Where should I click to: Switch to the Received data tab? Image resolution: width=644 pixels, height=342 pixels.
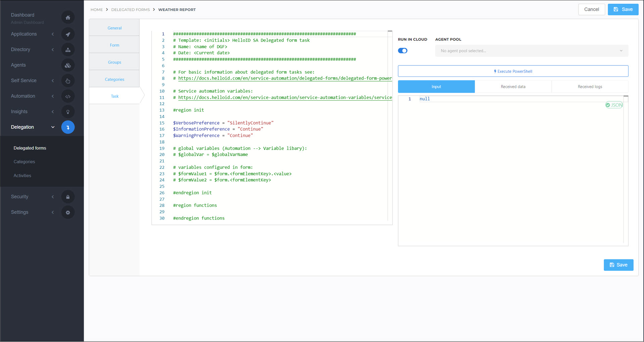pos(513,87)
